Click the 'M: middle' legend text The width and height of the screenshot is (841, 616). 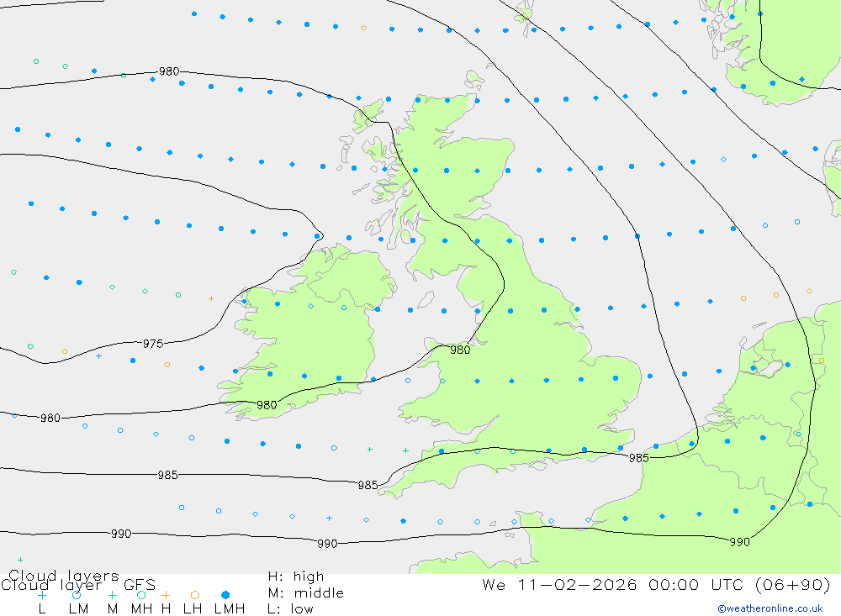(306, 593)
